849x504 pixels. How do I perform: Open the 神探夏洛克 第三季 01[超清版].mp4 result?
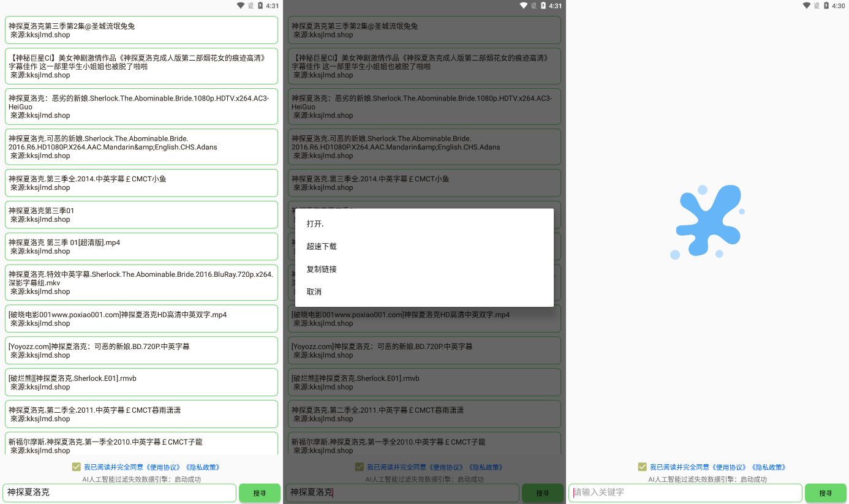click(x=141, y=246)
